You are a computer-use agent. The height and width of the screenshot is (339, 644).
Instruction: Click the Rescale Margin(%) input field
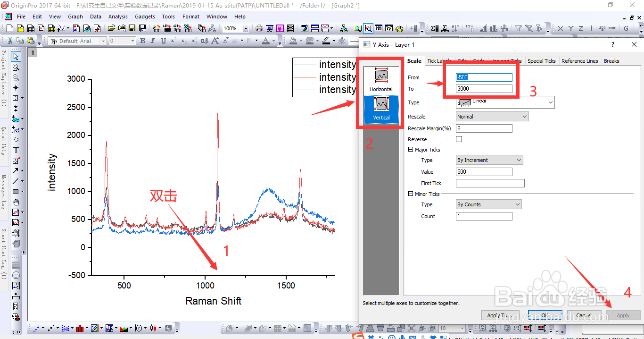pos(484,128)
